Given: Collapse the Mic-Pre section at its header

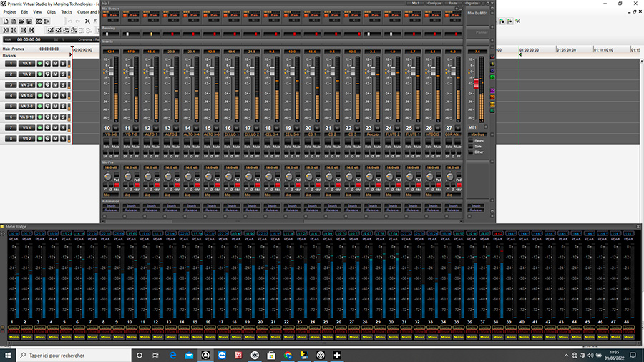Looking at the screenshot, I should (107, 162).
